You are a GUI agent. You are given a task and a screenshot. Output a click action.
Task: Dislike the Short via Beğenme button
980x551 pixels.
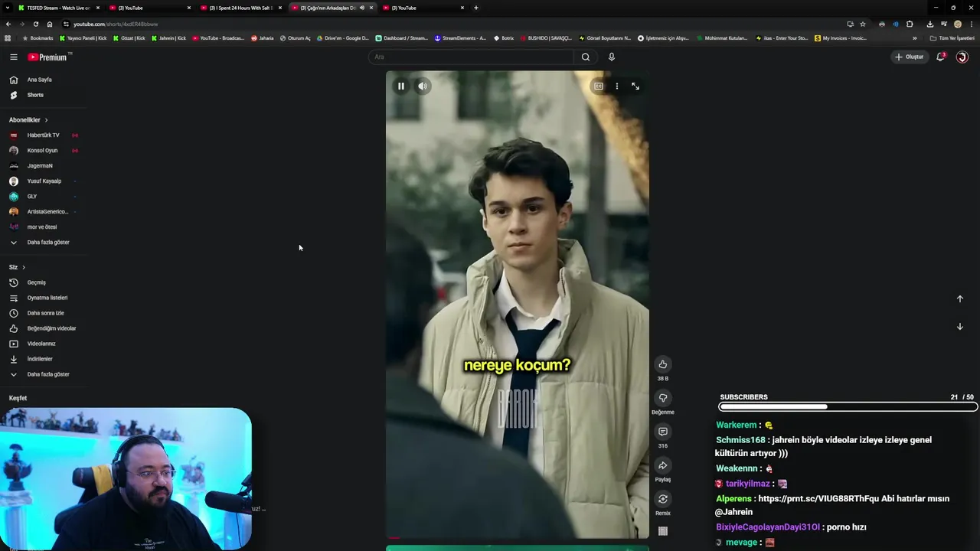pyautogui.click(x=663, y=398)
